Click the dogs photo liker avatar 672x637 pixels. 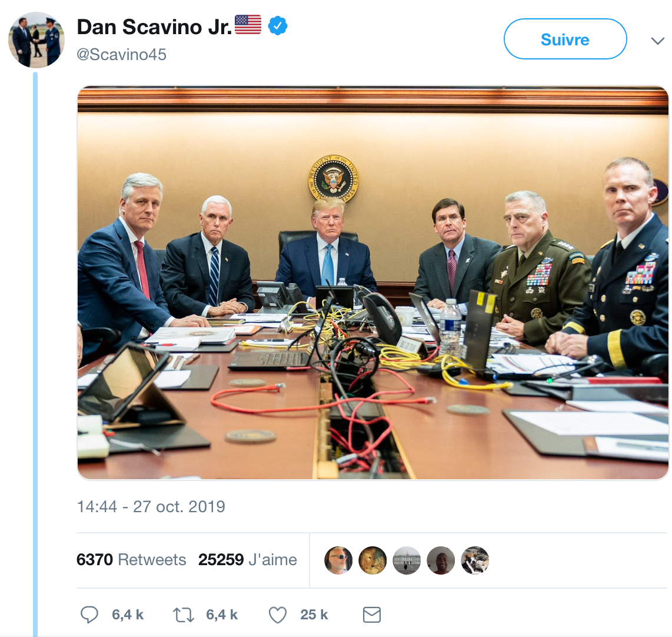pos(475,560)
